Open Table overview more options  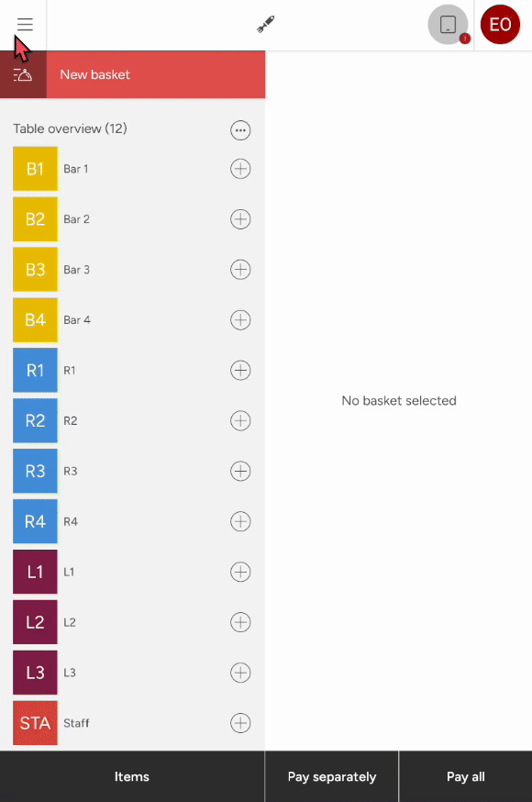point(240,130)
